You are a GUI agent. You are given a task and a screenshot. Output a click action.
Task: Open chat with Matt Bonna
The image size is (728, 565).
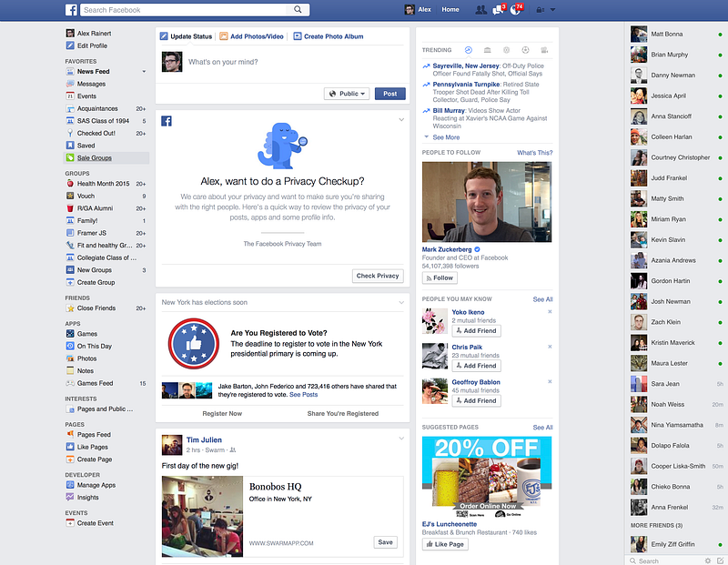click(676, 34)
